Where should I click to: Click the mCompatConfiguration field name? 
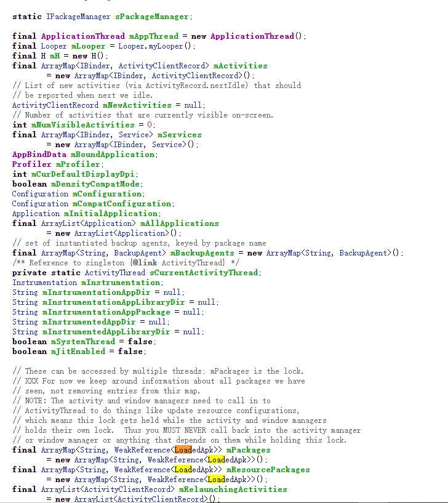click(x=122, y=204)
